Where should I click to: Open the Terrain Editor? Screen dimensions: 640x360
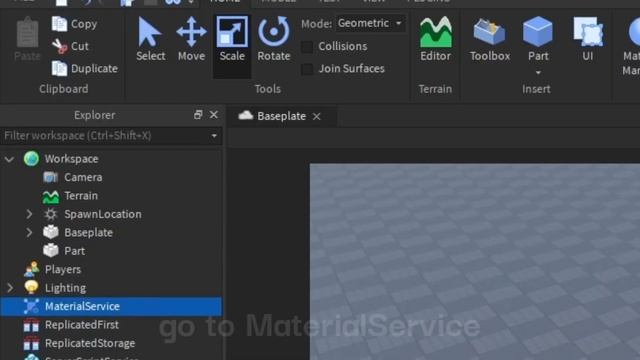point(436,40)
